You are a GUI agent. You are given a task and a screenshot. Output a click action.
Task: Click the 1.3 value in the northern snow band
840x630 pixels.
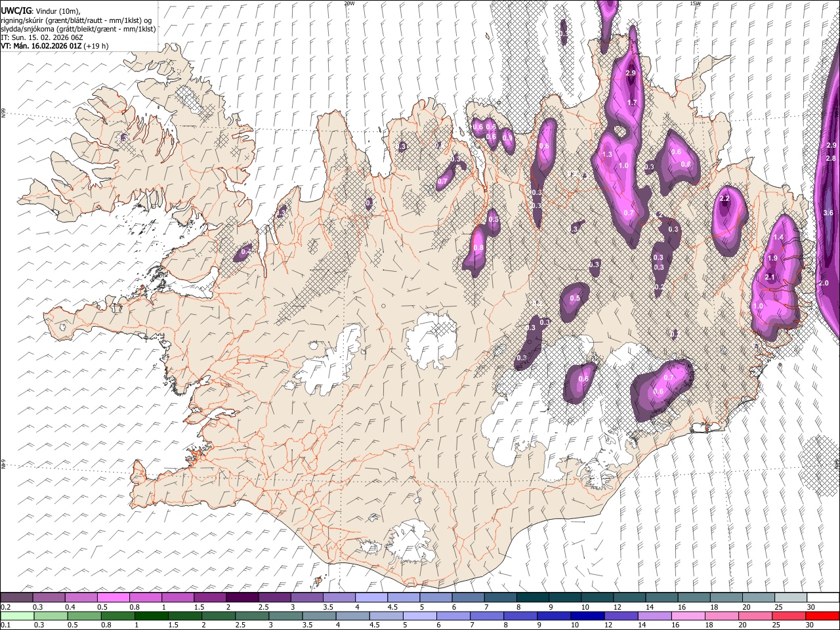607,154
